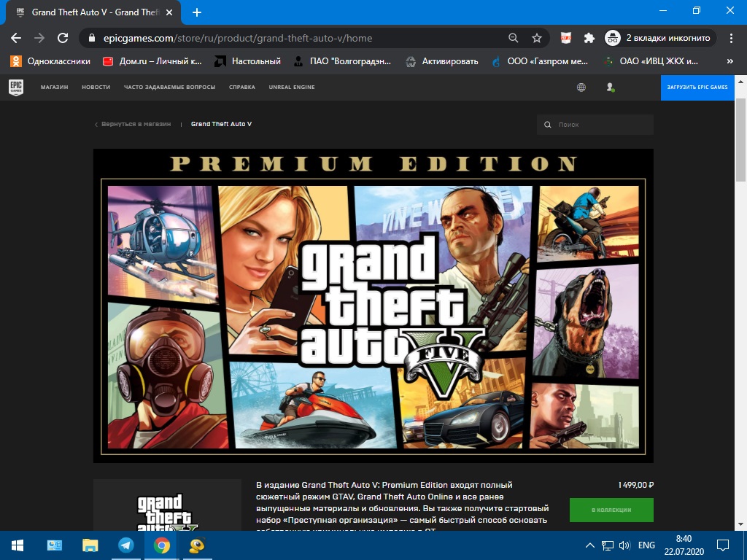
Task: Open the clock and date in the taskbar
Action: (x=684, y=545)
